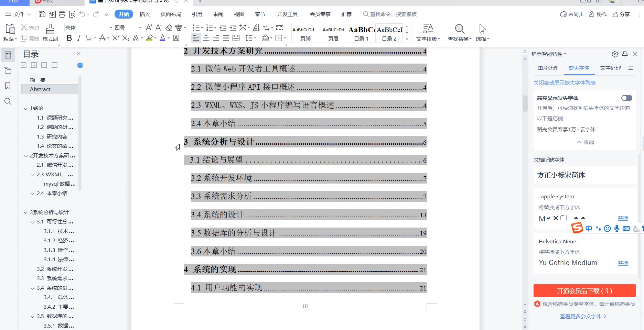
Task: Click 关闭自动展示缺失字体列表 link
Action: (564, 82)
